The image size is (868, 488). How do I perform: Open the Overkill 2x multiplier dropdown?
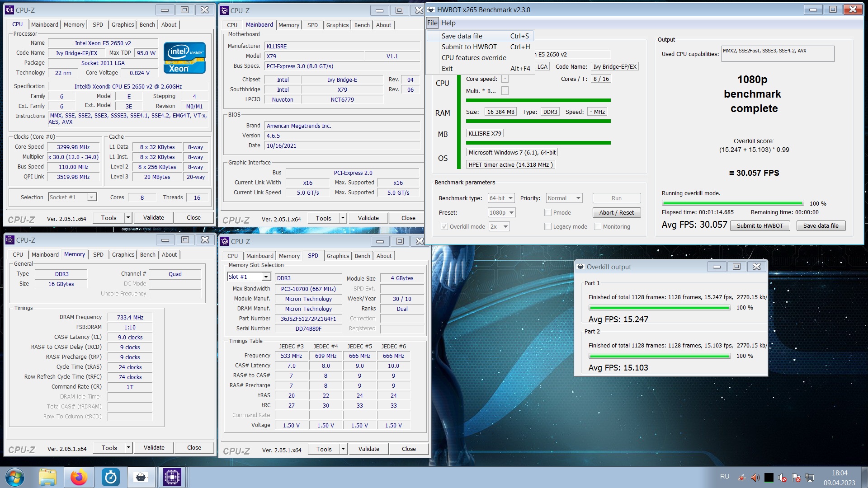[x=499, y=226]
